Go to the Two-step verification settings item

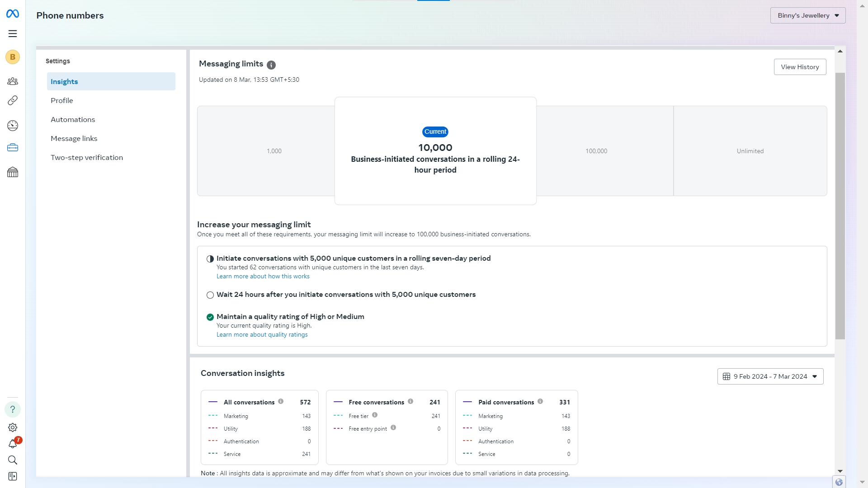coord(87,158)
